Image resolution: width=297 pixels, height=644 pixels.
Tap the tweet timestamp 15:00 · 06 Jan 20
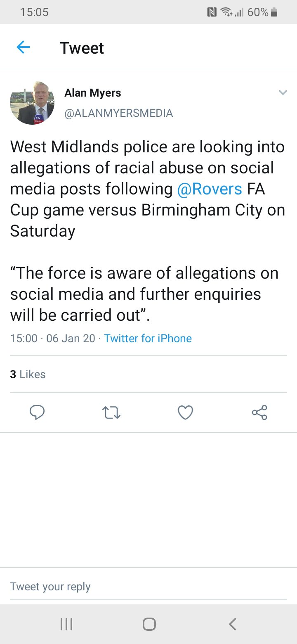(x=52, y=339)
